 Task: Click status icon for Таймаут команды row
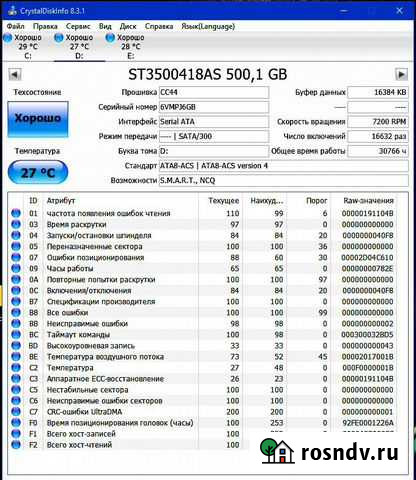[x=16, y=334]
